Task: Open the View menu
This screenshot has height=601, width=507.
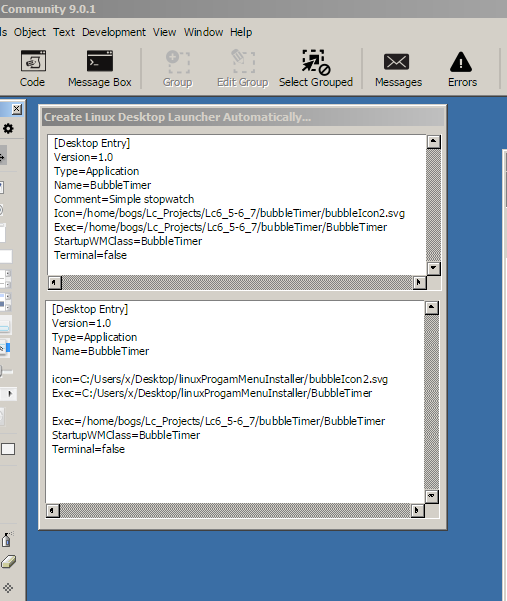Action: coord(165,32)
